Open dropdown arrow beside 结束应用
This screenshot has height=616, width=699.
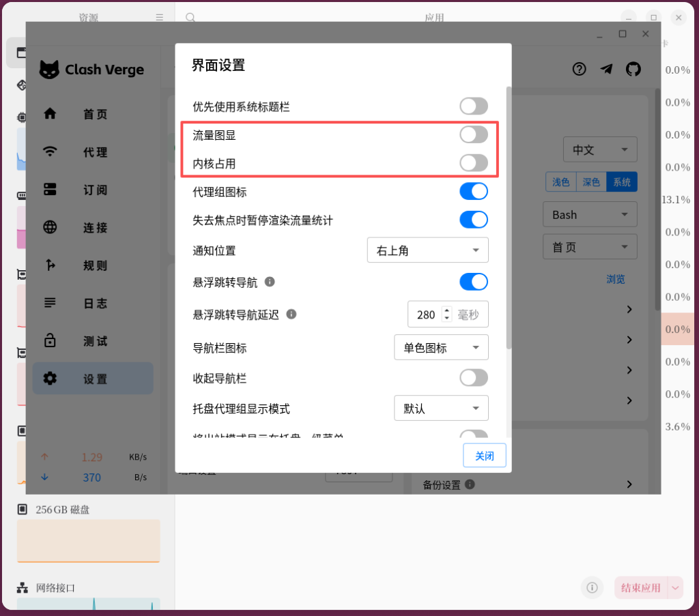[675, 588]
